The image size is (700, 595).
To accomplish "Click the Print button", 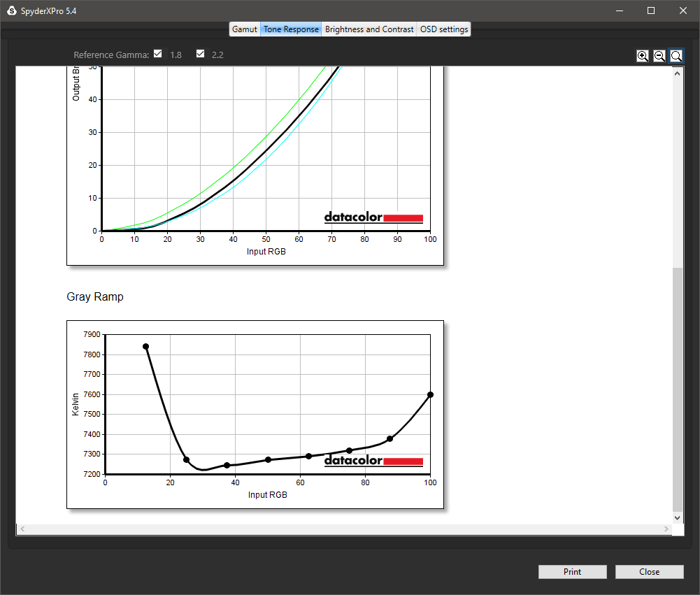I will [x=572, y=572].
